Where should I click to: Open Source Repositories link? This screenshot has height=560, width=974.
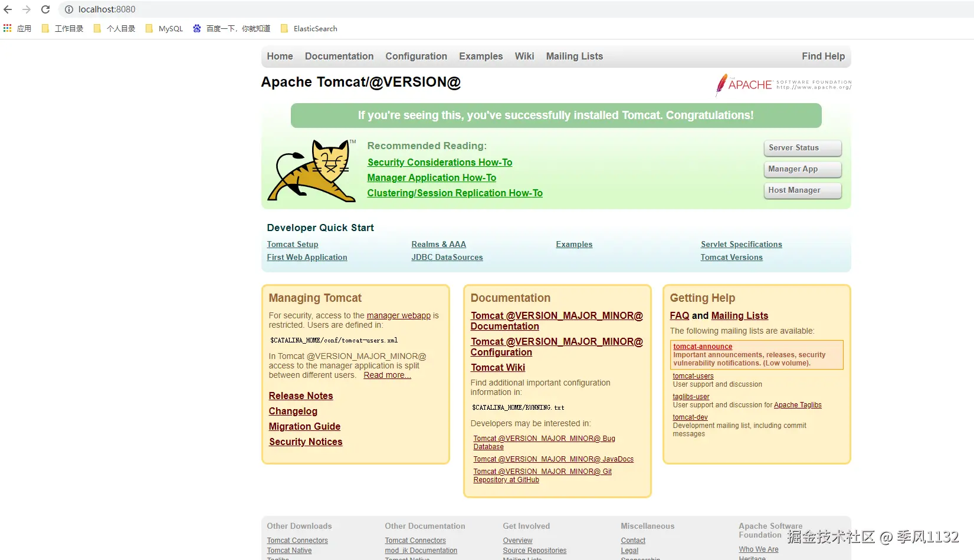pos(534,551)
